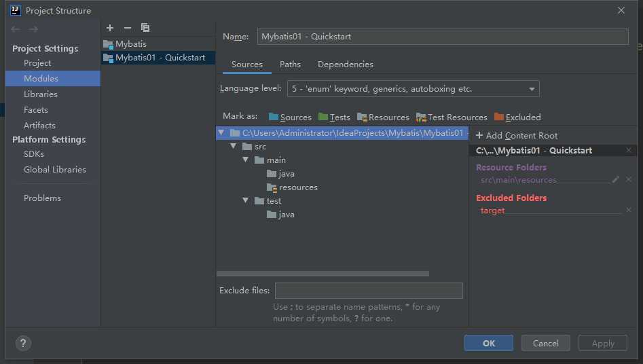Remove Mybatis01 - Quickstart content root
The height and width of the screenshot is (364, 643).
tap(629, 151)
